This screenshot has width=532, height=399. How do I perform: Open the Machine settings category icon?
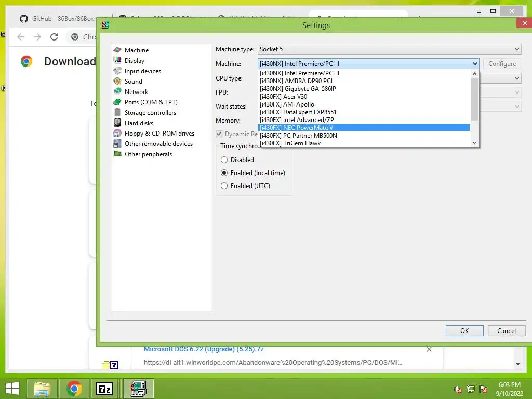(x=117, y=50)
